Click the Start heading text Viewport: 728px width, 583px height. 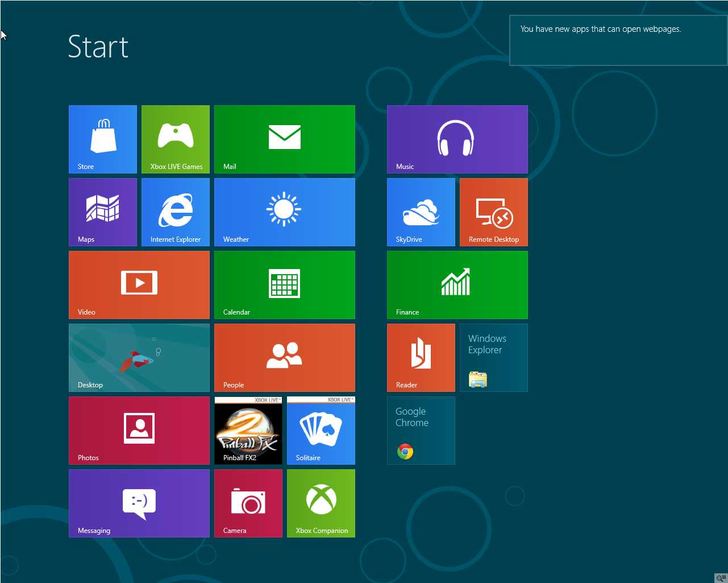point(98,47)
